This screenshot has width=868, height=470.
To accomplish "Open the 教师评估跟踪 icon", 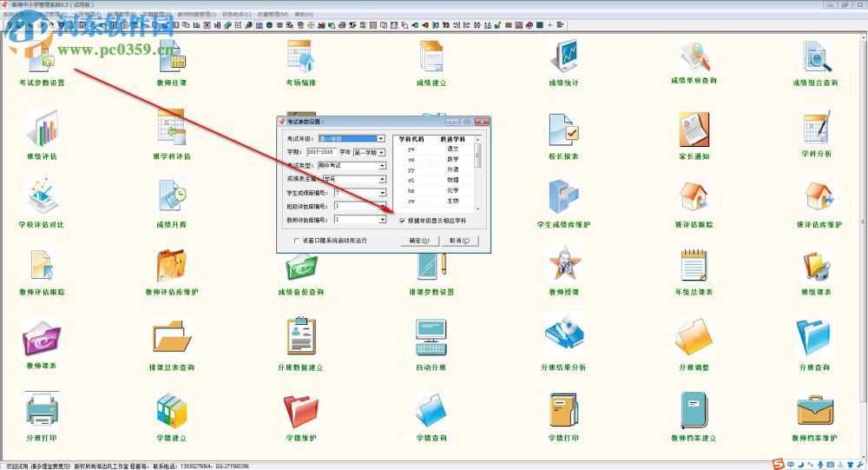I will coord(42,265).
